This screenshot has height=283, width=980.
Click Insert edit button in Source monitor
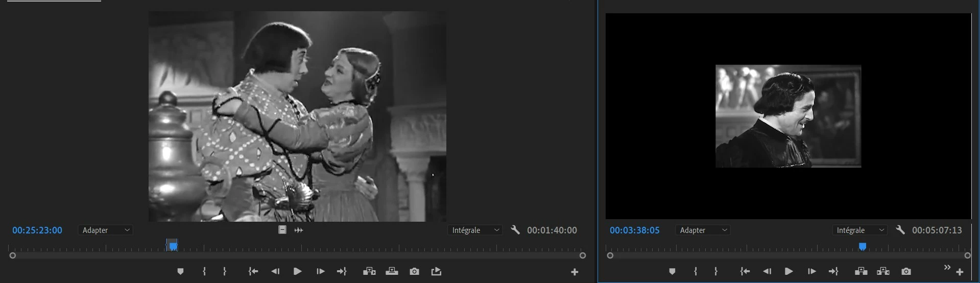369,271
